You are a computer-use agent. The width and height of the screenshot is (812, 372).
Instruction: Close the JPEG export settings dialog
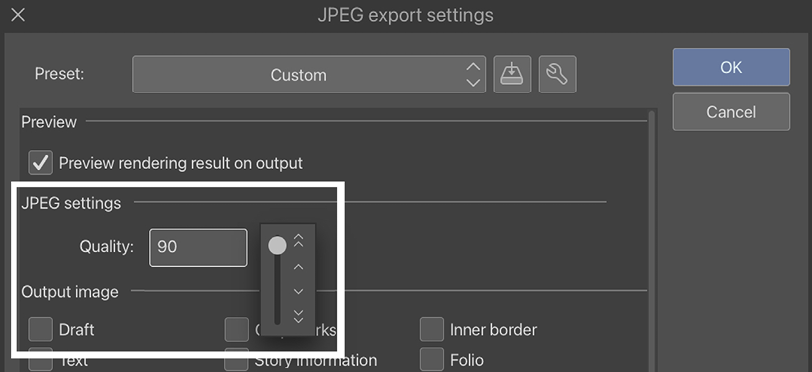coord(18,15)
